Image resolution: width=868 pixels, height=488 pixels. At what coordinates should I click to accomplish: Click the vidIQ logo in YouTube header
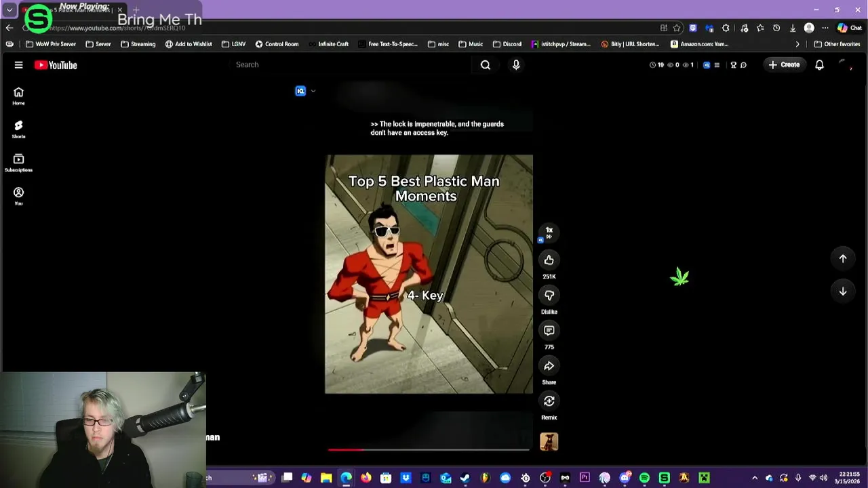tap(707, 65)
